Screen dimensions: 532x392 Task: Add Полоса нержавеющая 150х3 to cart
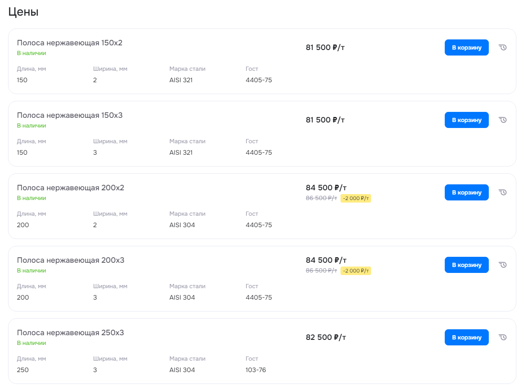coord(467,120)
